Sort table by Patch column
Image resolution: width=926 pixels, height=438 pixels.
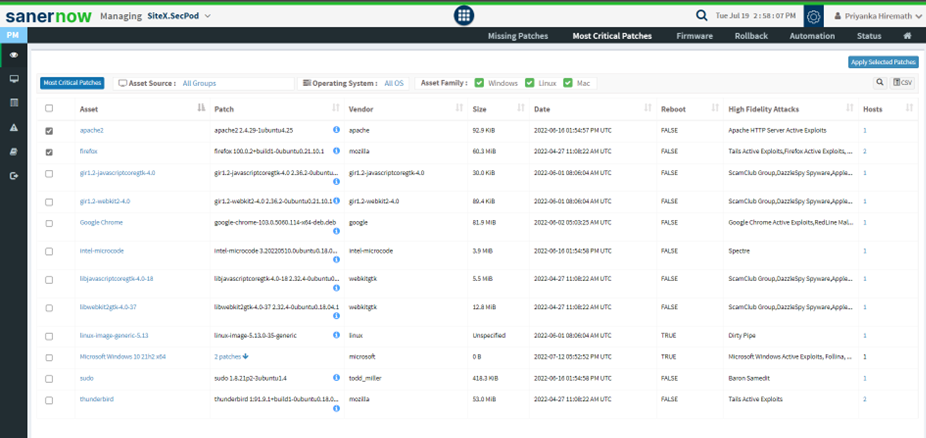point(336,108)
